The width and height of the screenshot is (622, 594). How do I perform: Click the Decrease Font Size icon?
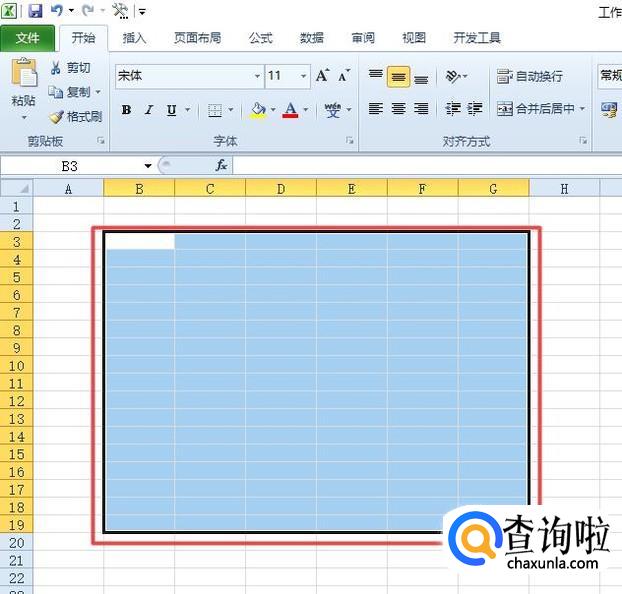tap(344, 75)
